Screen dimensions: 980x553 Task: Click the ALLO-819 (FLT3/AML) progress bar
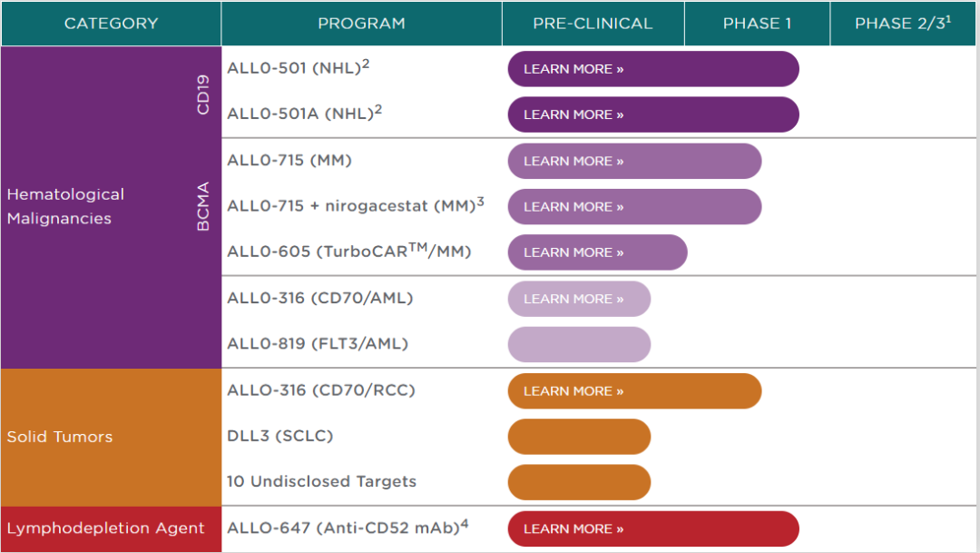pos(579,345)
